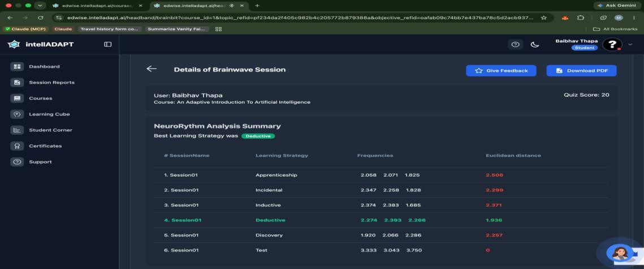
Task: Select highlighted Deductive session row
Action: click(381, 220)
